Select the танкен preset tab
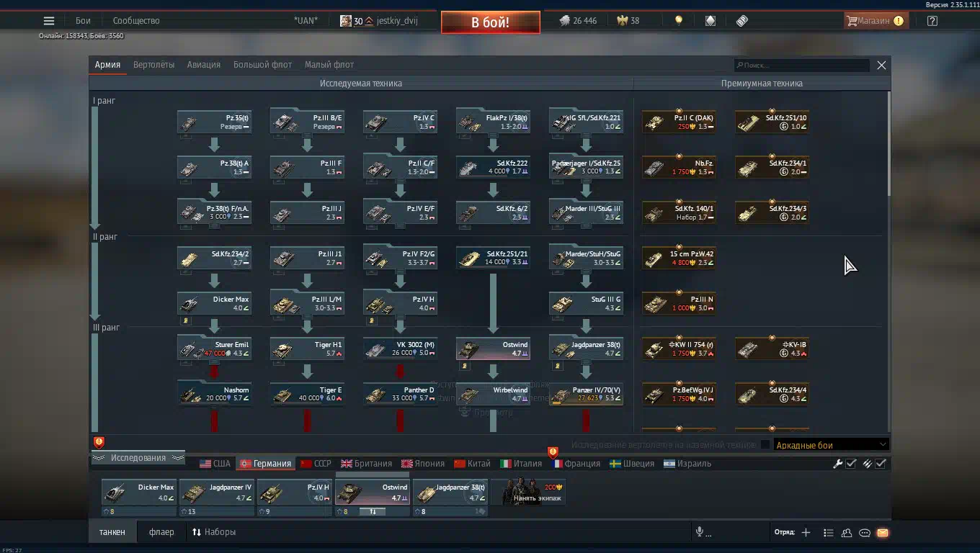980x553 pixels. (112, 532)
